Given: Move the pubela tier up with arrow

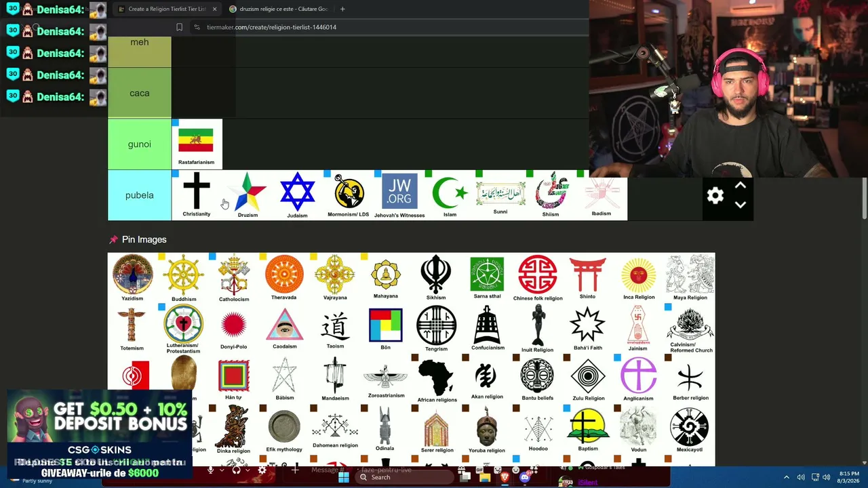Looking at the screenshot, I should (x=741, y=186).
